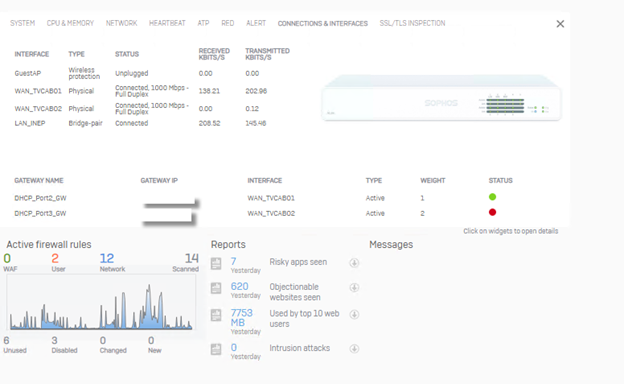
Task: Click the 0 WAF rules count
Action: pyautogui.click(x=7, y=259)
